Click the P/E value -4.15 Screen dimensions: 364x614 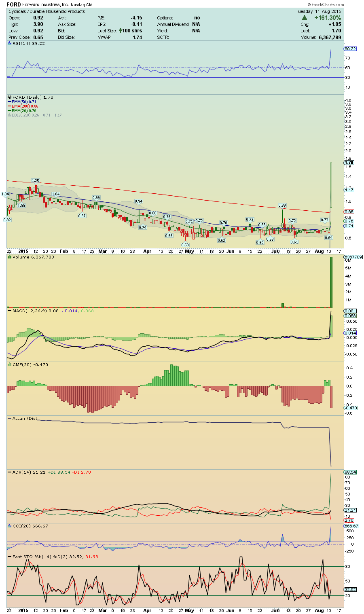[x=136, y=18]
